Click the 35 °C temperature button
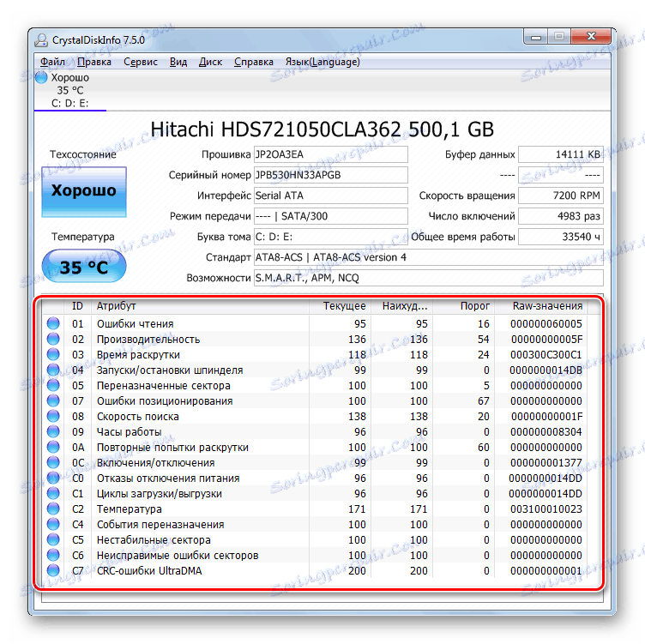 (x=84, y=267)
